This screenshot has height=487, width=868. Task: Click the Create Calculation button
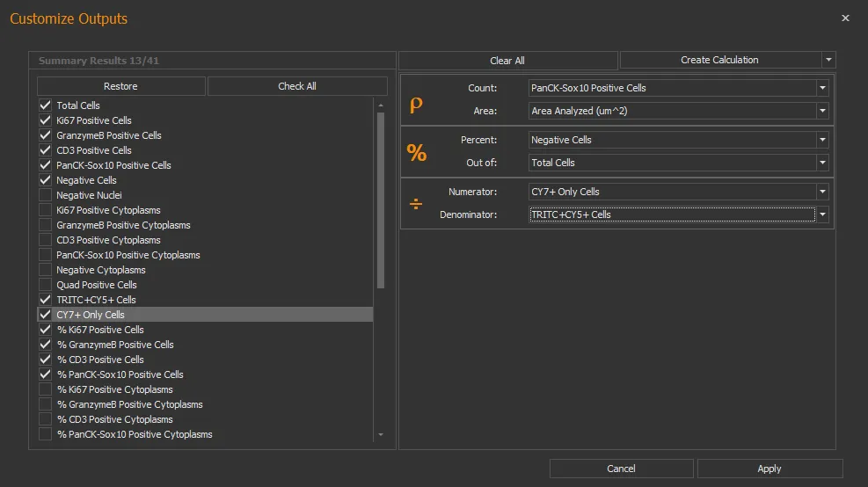pyautogui.click(x=719, y=60)
